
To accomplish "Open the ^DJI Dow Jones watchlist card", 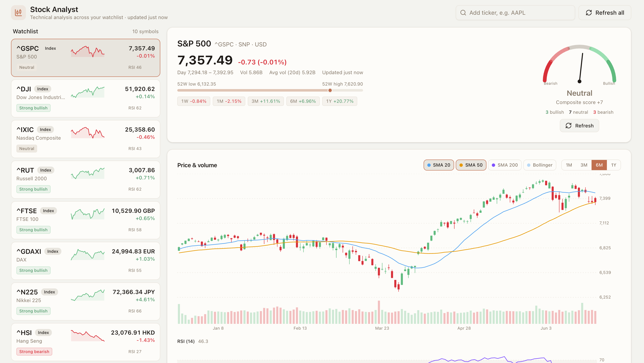I will click(x=85, y=98).
